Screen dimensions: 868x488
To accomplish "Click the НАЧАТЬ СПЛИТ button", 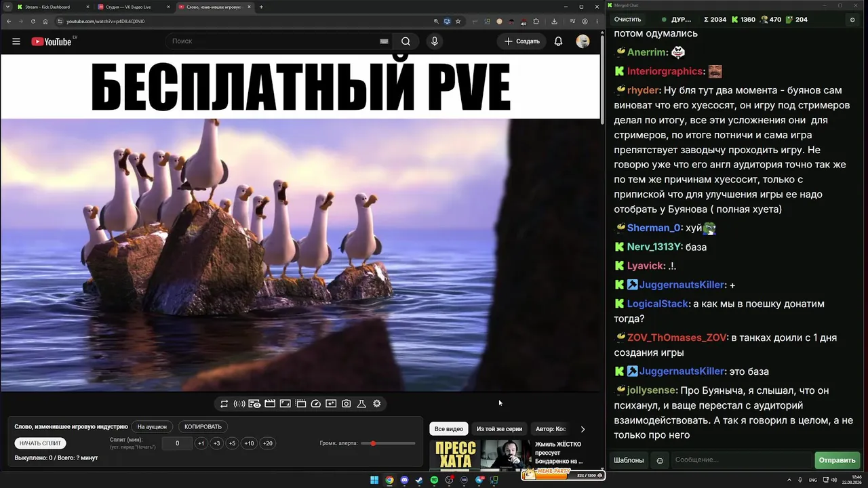I will click(x=40, y=443).
